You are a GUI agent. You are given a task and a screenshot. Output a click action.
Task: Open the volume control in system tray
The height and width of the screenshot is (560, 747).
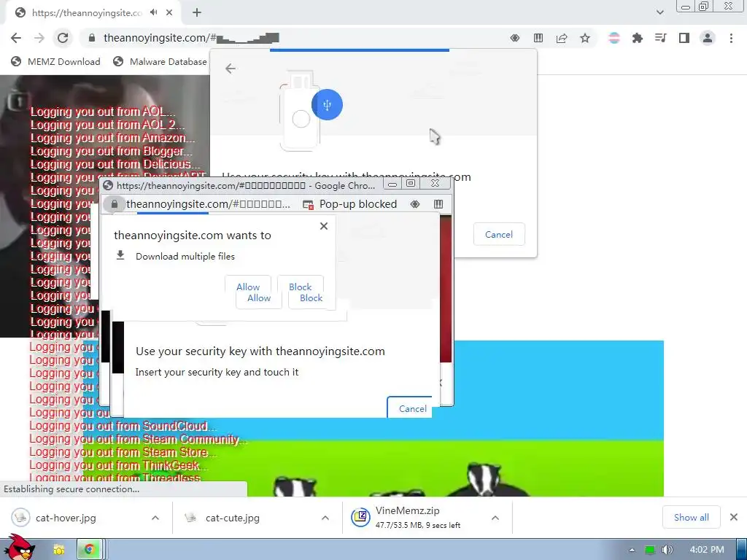tap(667, 550)
